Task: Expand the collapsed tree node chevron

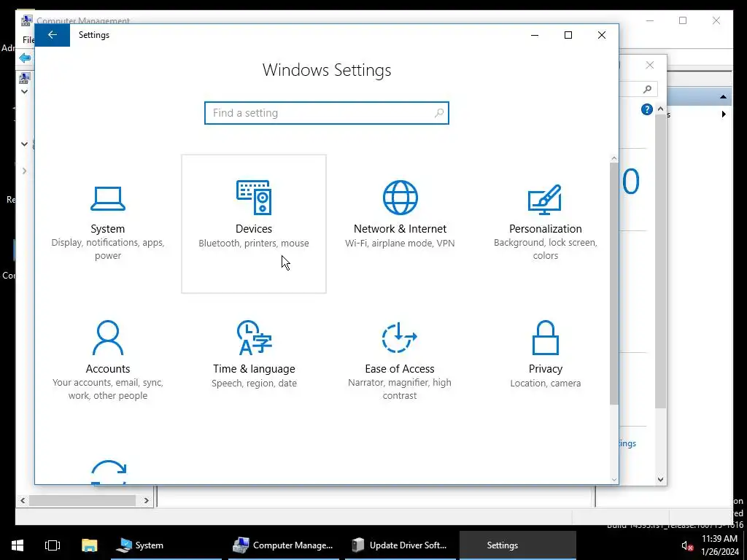Action: [x=24, y=171]
